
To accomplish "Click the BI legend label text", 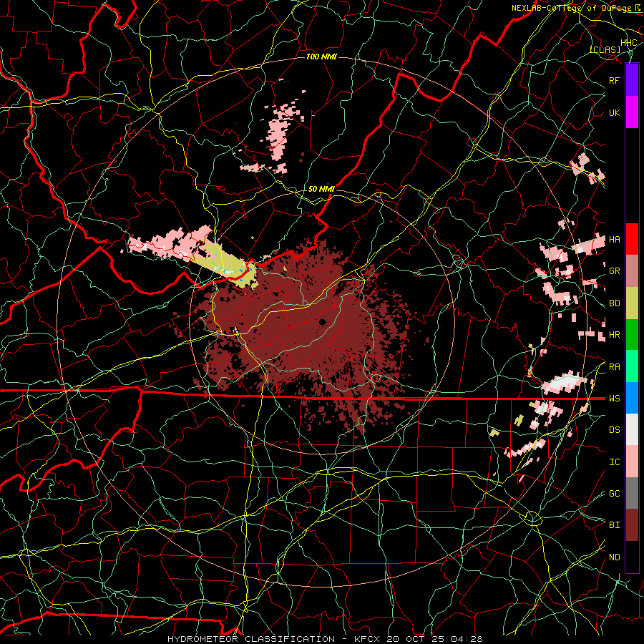I will (614, 525).
